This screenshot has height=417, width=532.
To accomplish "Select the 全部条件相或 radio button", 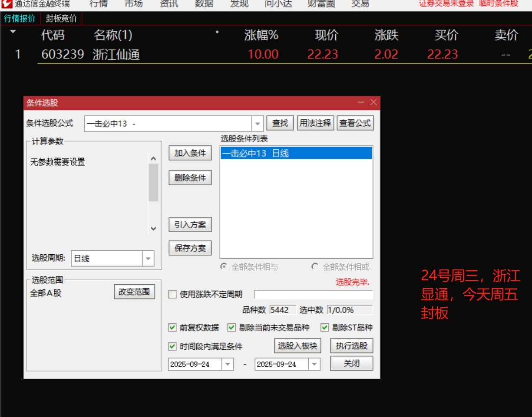I will (315, 267).
